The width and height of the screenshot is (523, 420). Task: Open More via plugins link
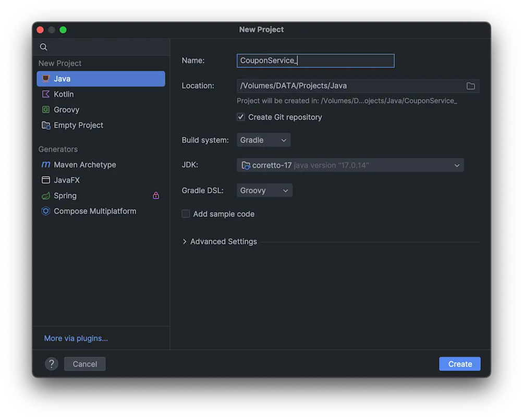[x=76, y=338]
